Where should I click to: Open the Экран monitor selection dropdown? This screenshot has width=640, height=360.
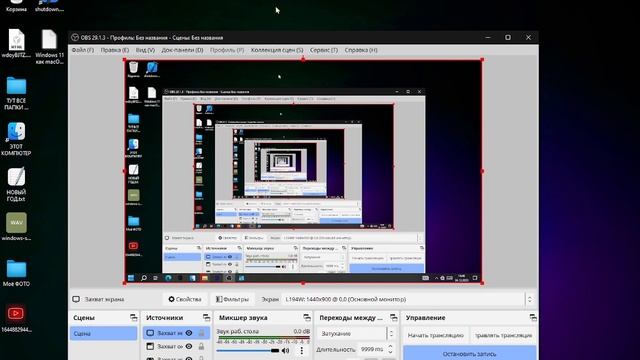click(x=408, y=299)
